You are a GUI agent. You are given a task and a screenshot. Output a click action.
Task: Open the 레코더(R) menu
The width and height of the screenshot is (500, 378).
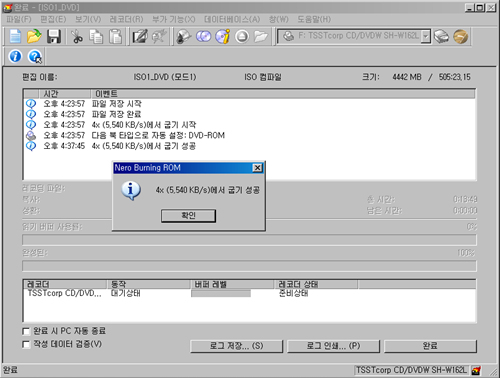(x=127, y=19)
